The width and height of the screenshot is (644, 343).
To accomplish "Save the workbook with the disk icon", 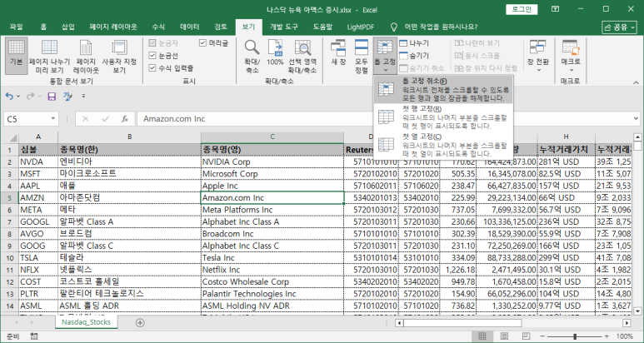I will [x=52, y=96].
